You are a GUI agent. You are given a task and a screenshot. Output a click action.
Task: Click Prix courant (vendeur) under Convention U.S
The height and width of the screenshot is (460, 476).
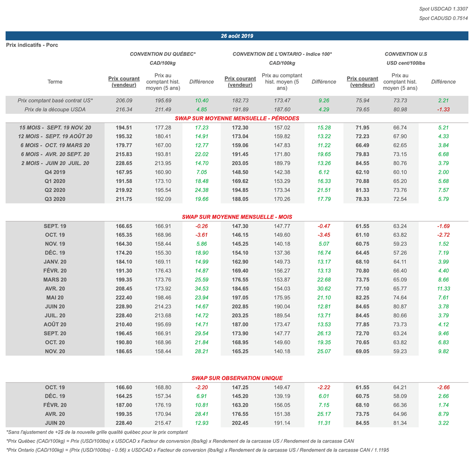point(363,82)
